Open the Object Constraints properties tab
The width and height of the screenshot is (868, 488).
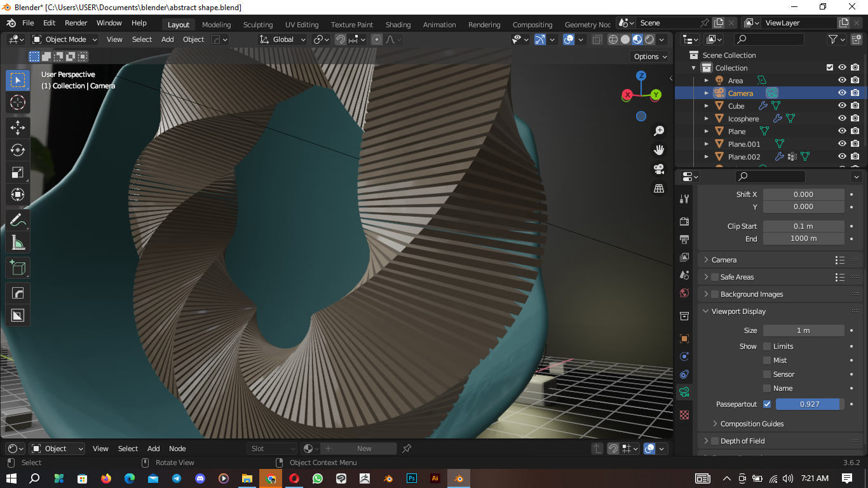(x=684, y=374)
